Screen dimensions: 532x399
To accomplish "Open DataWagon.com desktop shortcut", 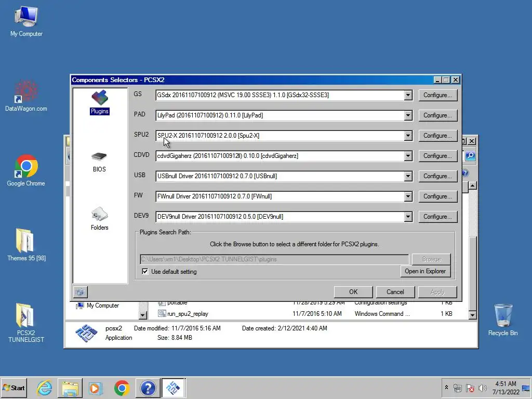I will coord(26,96).
